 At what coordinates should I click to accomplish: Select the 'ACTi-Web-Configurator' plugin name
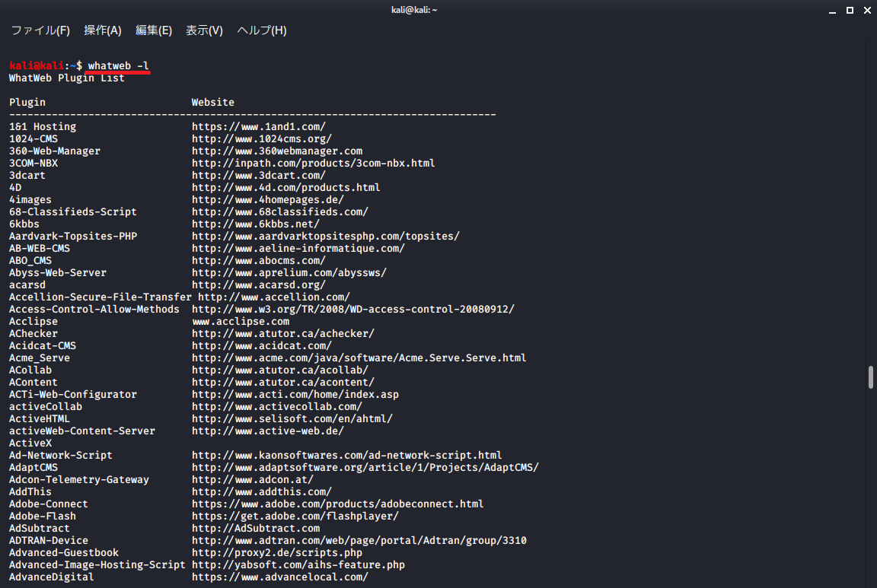pyautogui.click(x=73, y=395)
